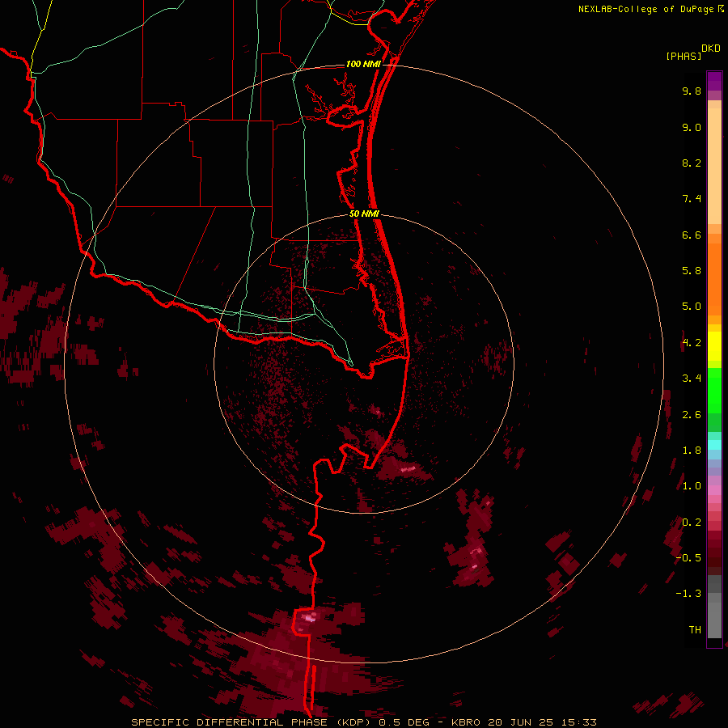Screen dimensions: 728x728
Task: Click the 9.0 value on the legend
Action: [x=692, y=127]
